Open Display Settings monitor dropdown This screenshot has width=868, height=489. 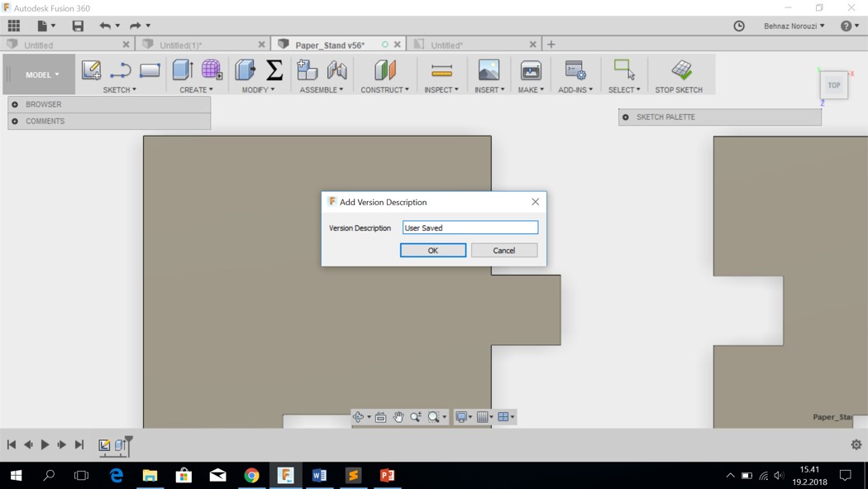(x=463, y=417)
